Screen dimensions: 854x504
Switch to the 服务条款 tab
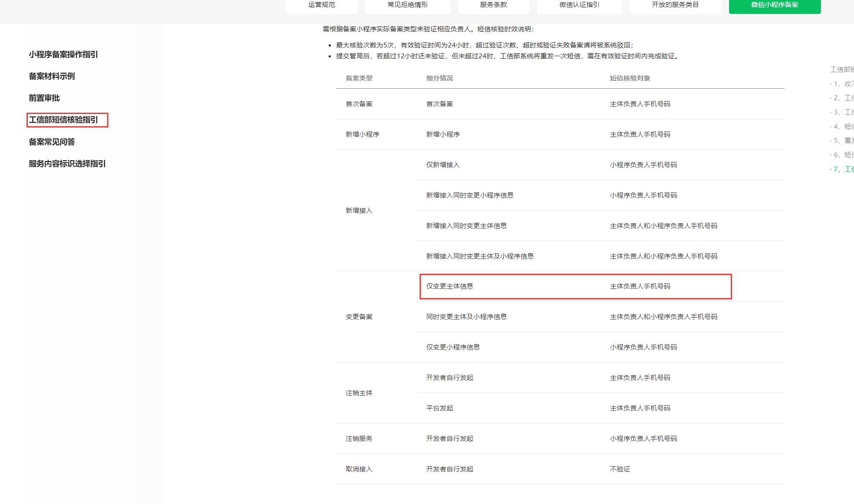493,5
